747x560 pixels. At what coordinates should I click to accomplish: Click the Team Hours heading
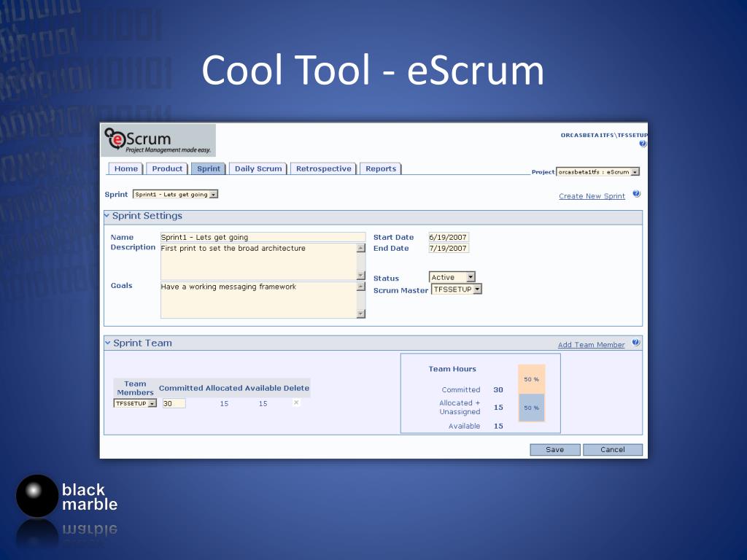click(452, 369)
